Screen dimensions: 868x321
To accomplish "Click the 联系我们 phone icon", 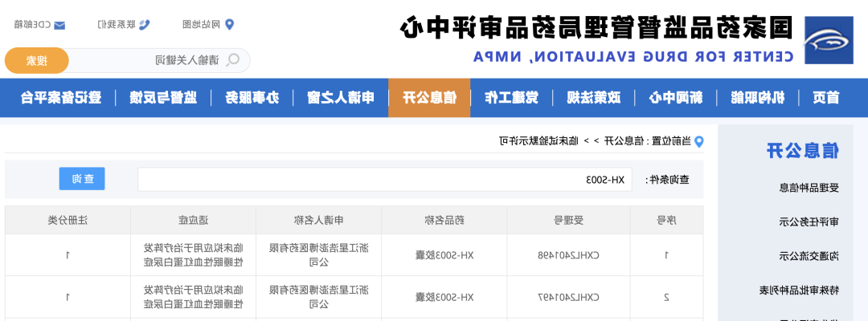I will [144, 24].
